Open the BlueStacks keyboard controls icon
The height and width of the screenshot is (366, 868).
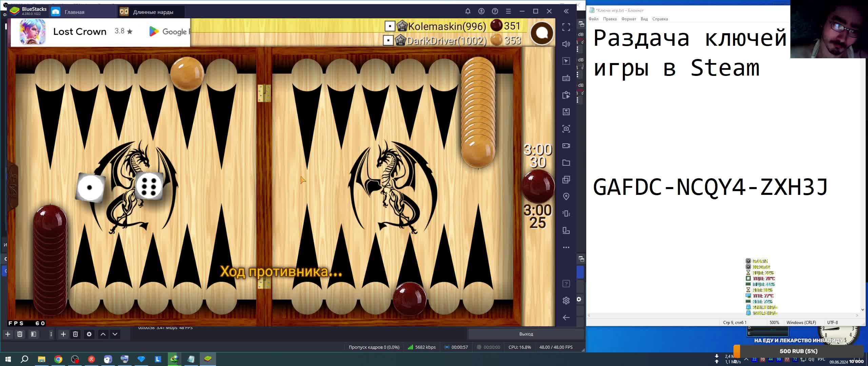pos(566,78)
